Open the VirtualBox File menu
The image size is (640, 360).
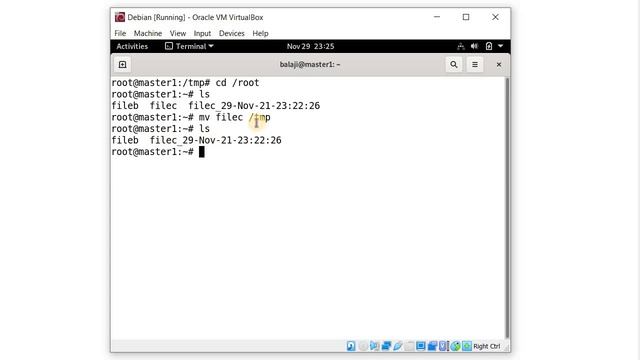point(120,33)
